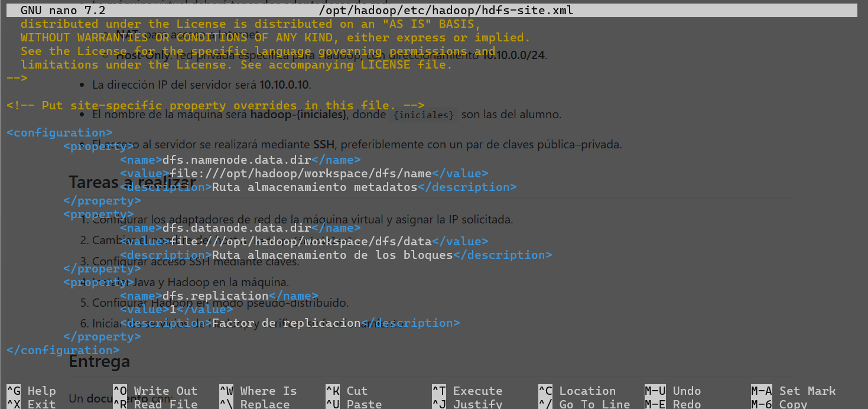The width and height of the screenshot is (868, 409).
Task: Click the ^R Read File shortcut
Action: (x=155, y=404)
